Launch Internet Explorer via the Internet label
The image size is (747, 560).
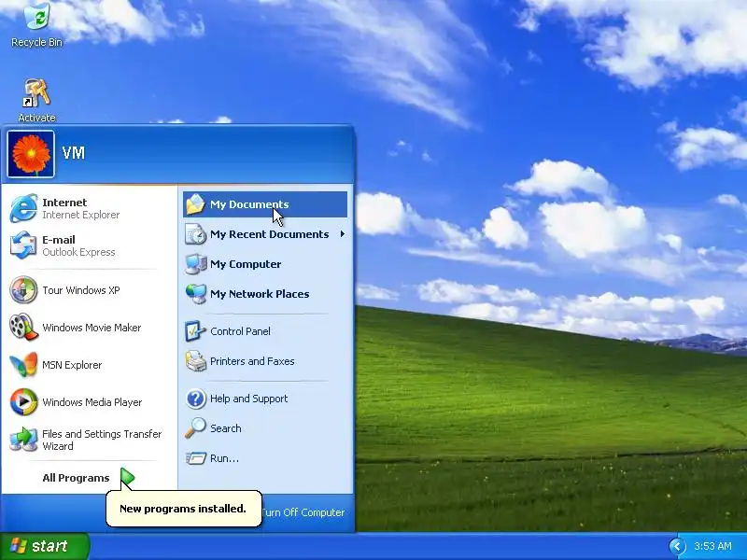(64, 203)
